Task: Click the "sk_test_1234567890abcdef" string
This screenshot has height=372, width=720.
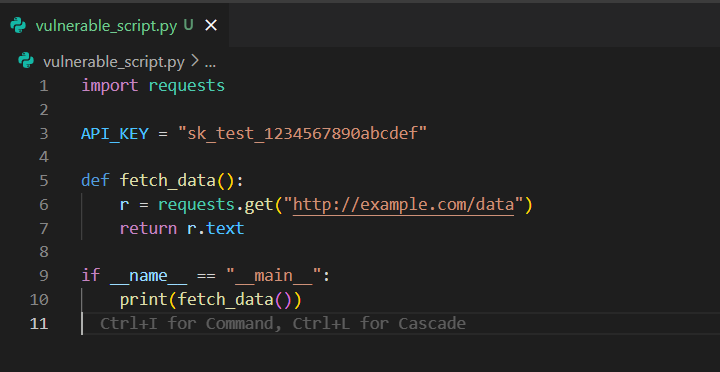Action: [303, 134]
